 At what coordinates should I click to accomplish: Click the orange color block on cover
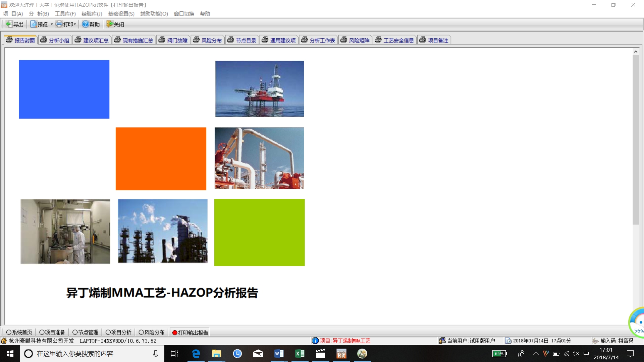click(x=161, y=159)
